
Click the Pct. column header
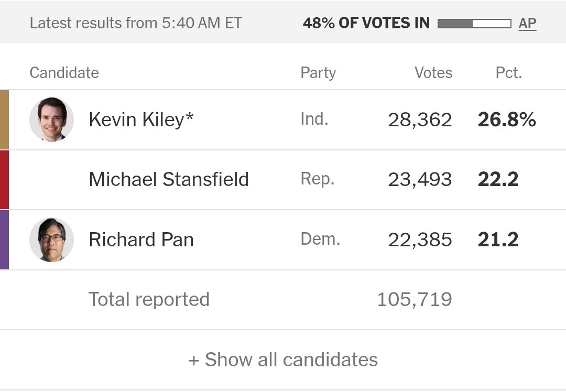click(x=508, y=73)
